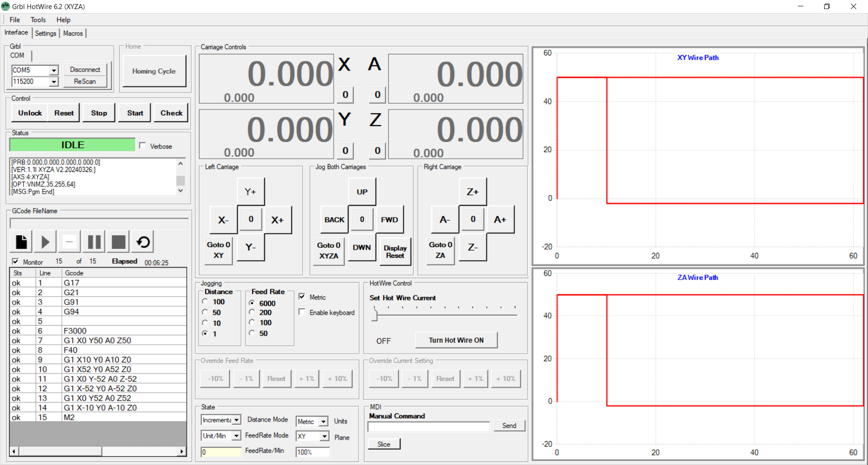The height and width of the screenshot is (465, 868).
Task: Select jogging distance 100 radio button
Action: click(x=205, y=302)
